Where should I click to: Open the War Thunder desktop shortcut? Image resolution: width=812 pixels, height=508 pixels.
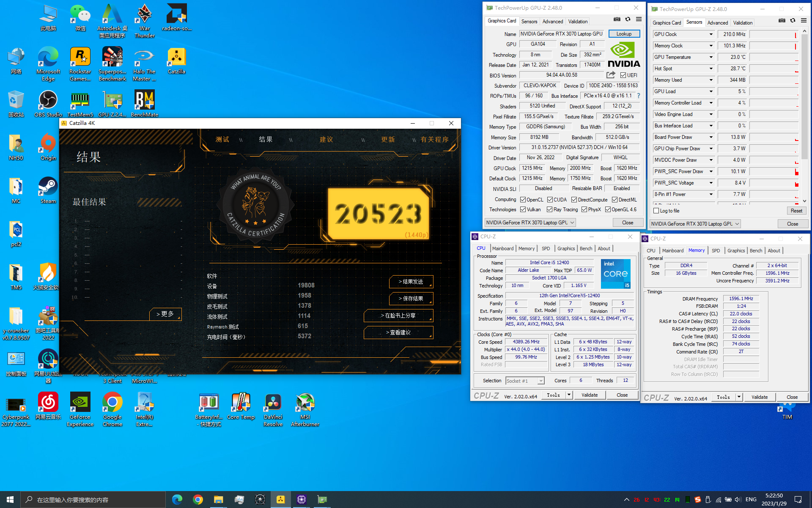point(144,20)
